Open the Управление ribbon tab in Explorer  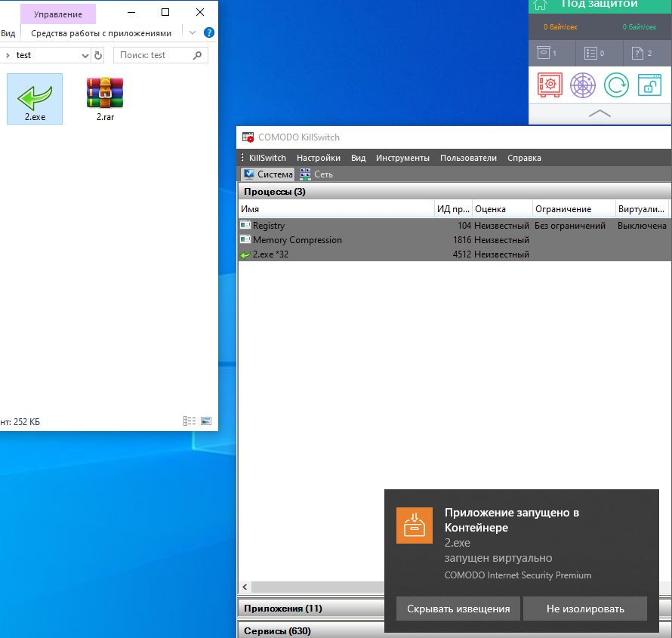(x=58, y=14)
